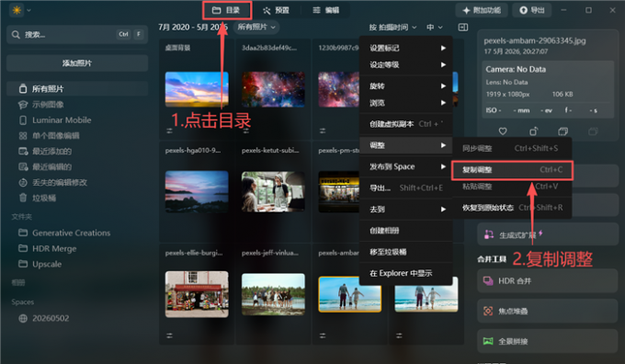
Task: Click the 最近编辑的 icon
Action: pos(23,166)
